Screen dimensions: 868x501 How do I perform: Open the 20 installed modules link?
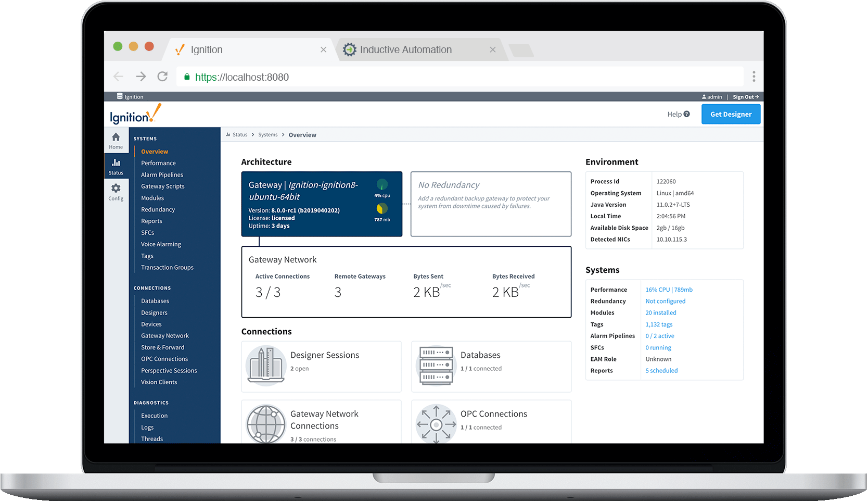(x=661, y=313)
